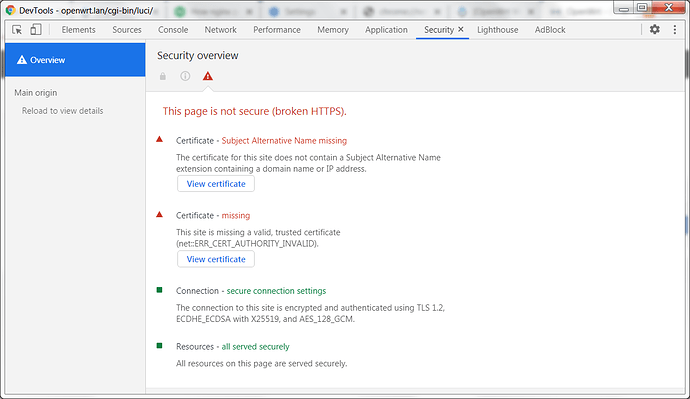Switch to the Elements tab
Screen dimensions: 690x399
click(x=78, y=30)
